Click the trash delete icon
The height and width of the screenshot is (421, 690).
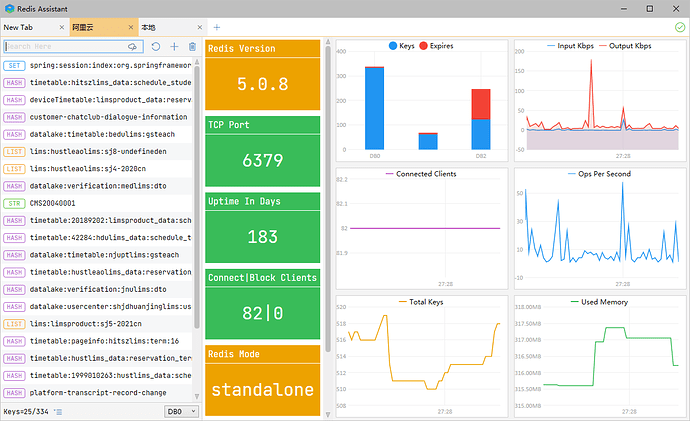tap(192, 47)
